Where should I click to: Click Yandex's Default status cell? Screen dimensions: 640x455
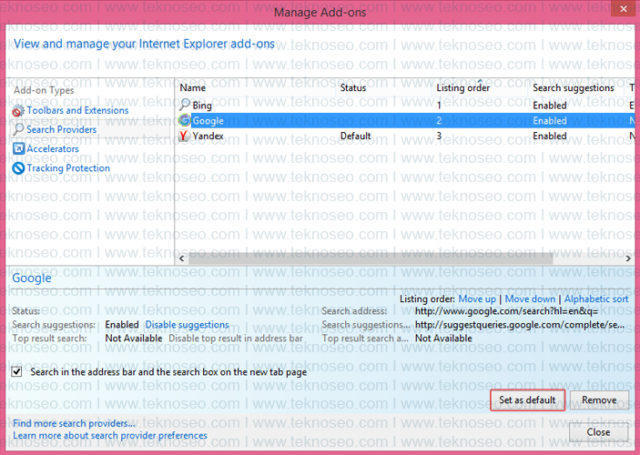[356, 136]
